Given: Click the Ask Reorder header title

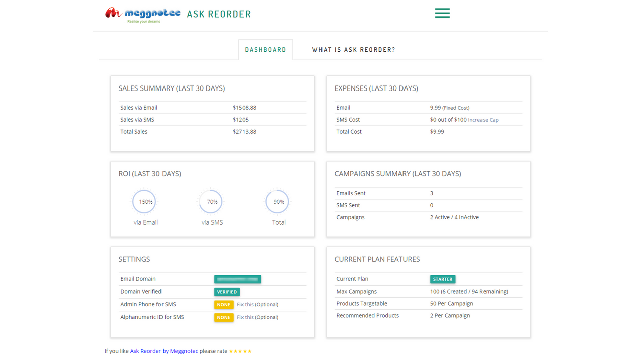Looking at the screenshot, I should click(219, 14).
